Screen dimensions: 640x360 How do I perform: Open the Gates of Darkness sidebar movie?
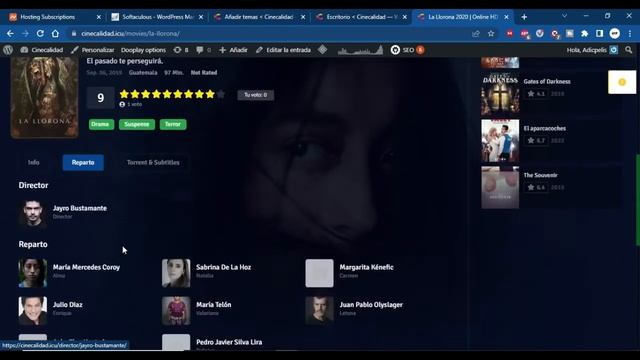pos(547,82)
